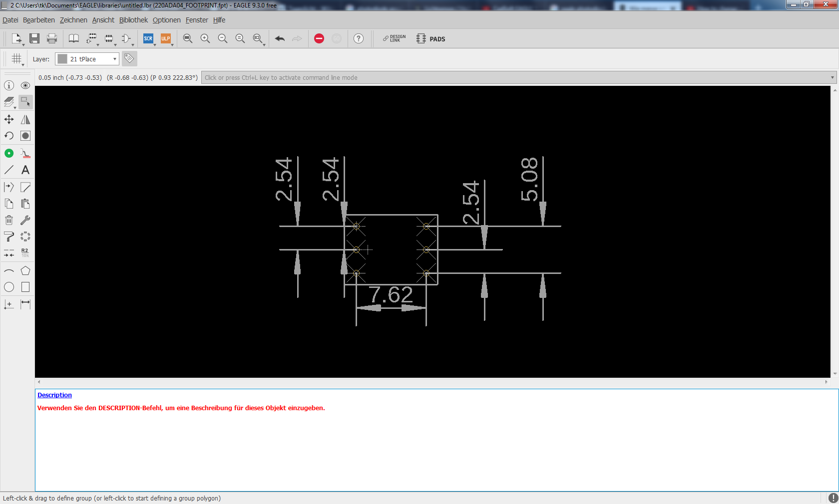Open the Description link
This screenshot has width=839, height=504.
pyautogui.click(x=54, y=395)
